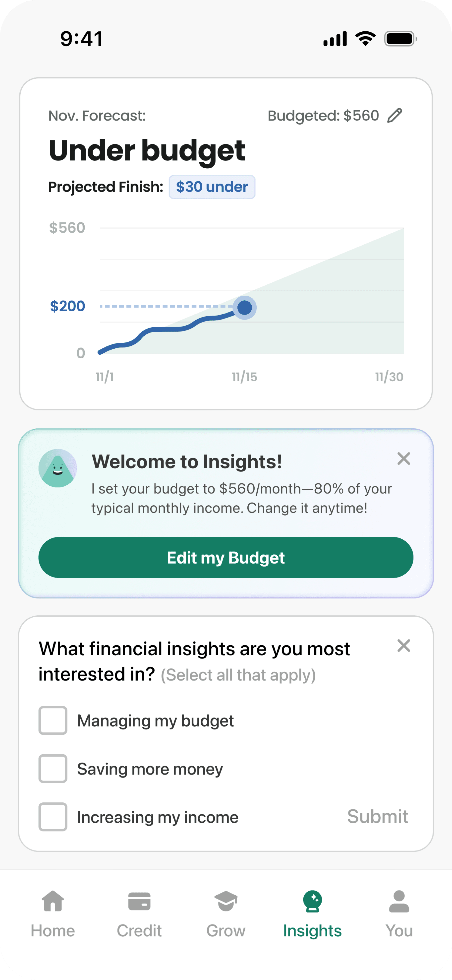The image size is (452, 980).
Task: Submit the insights survey
Action: click(x=378, y=816)
